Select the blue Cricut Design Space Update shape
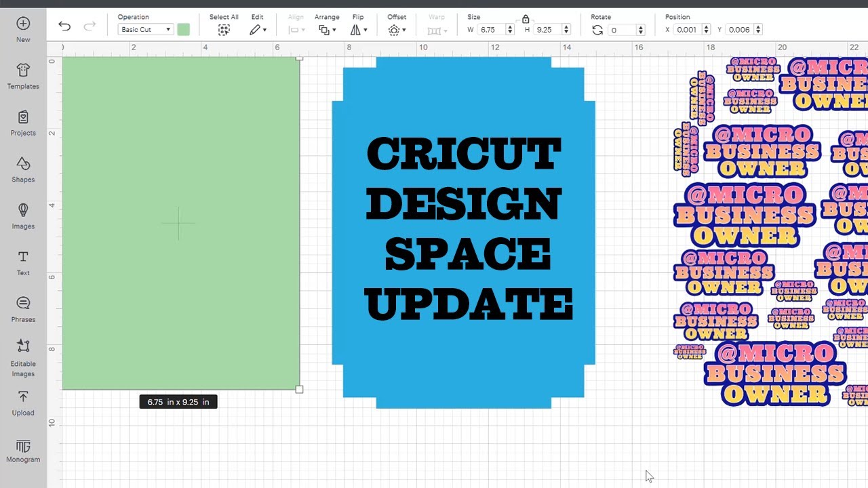The height and width of the screenshot is (488, 868). pos(464,232)
